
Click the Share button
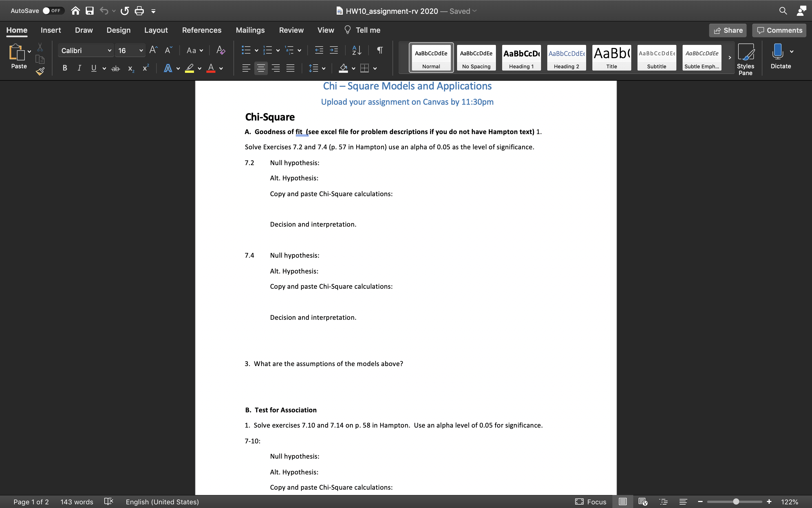click(728, 30)
